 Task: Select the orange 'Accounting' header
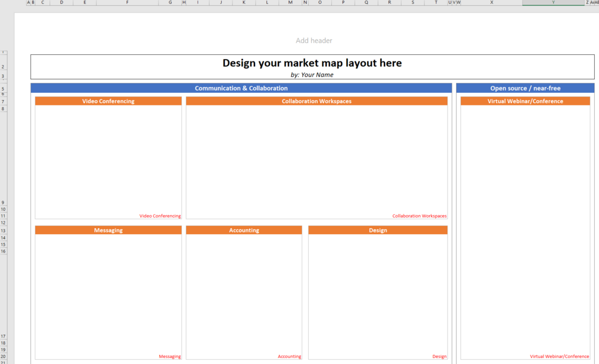tap(244, 231)
